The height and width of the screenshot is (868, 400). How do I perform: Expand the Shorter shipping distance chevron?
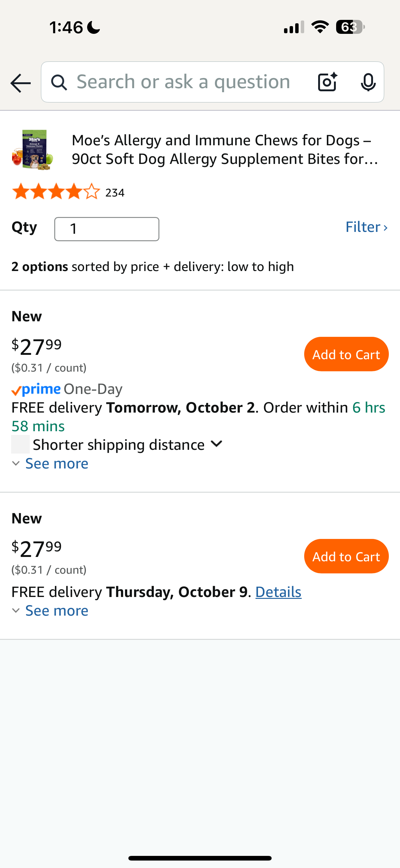(216, 444)
